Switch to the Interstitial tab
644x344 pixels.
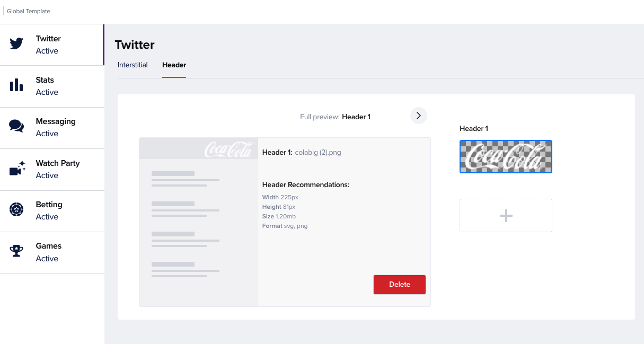[133, 65]
